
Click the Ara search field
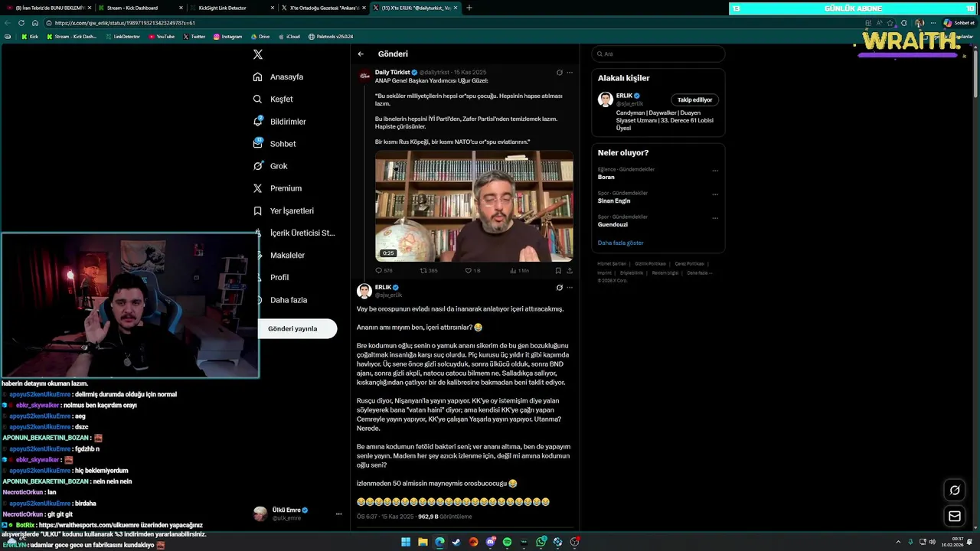tap(658, 54)
